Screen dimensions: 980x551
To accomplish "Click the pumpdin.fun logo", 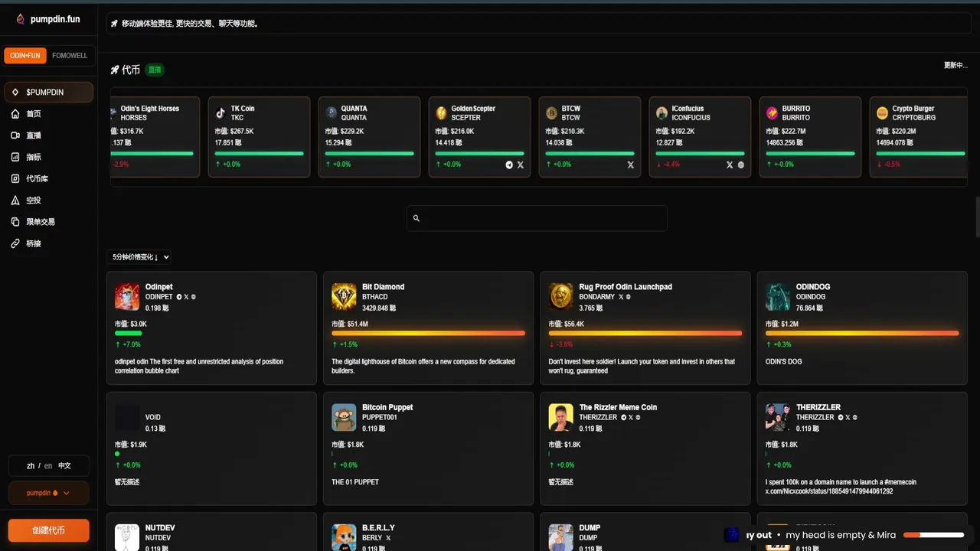I will pos(47,19).
